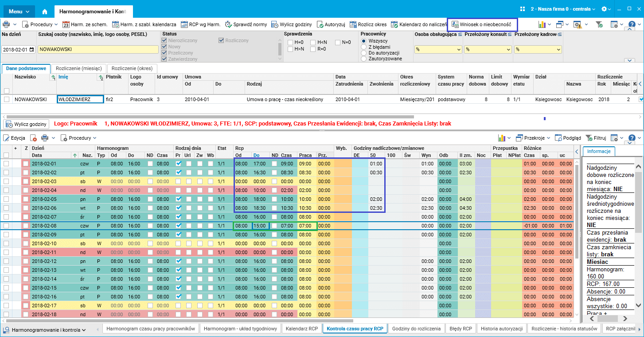The image size is (644, 337).
Task: Click Harm. ze schem. calendar icon
Action: tap(66, 24)
